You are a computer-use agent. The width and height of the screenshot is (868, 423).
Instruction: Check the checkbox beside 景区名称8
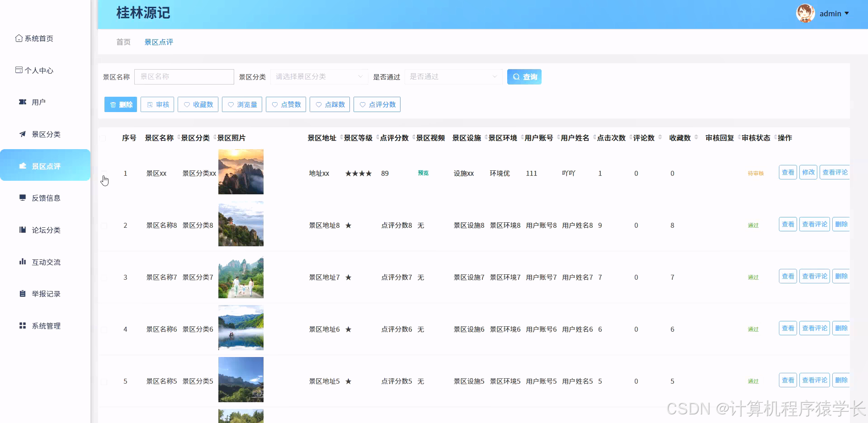point(104,226)
